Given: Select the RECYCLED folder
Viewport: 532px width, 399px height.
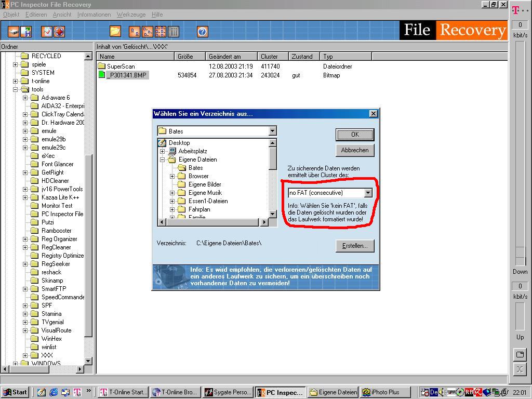Looking at the screenshot, I should click(46, 56).
